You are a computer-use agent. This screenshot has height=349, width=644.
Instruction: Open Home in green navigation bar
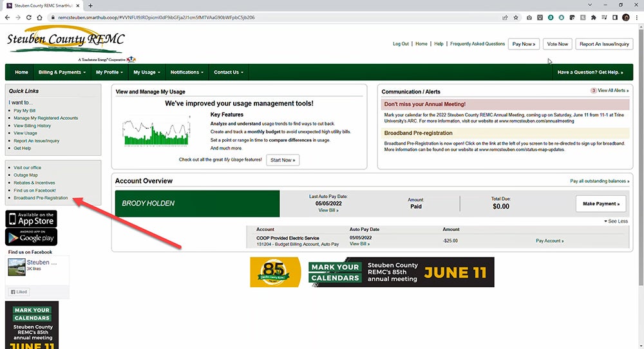(x=21, y=72)
